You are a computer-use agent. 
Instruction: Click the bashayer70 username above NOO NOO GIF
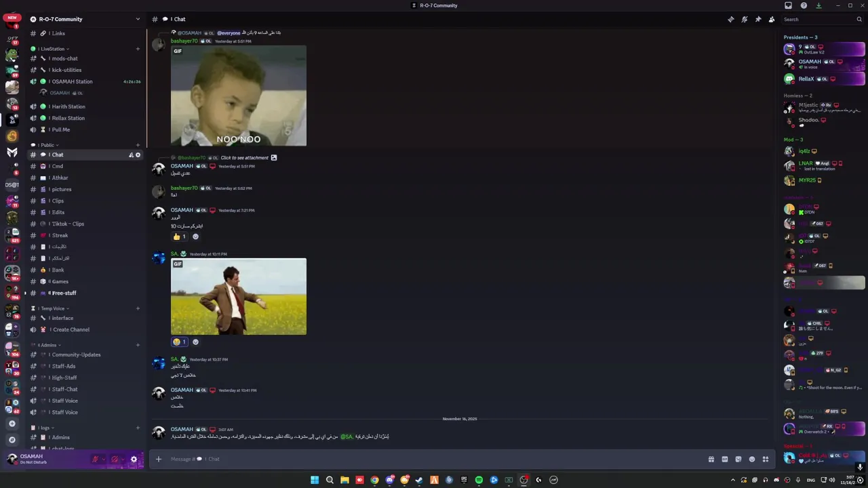pyautogui.click(x=184, y=41)
